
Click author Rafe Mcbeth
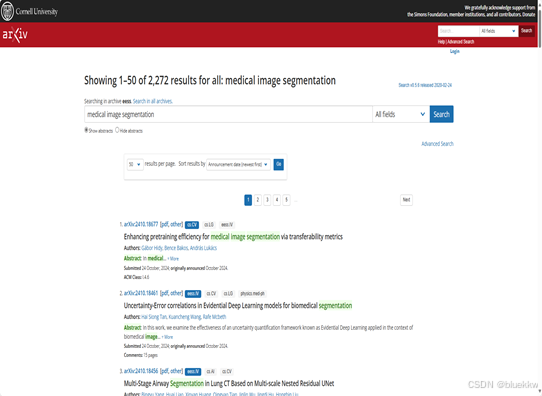pyautogui.click(x=214, y=317)
